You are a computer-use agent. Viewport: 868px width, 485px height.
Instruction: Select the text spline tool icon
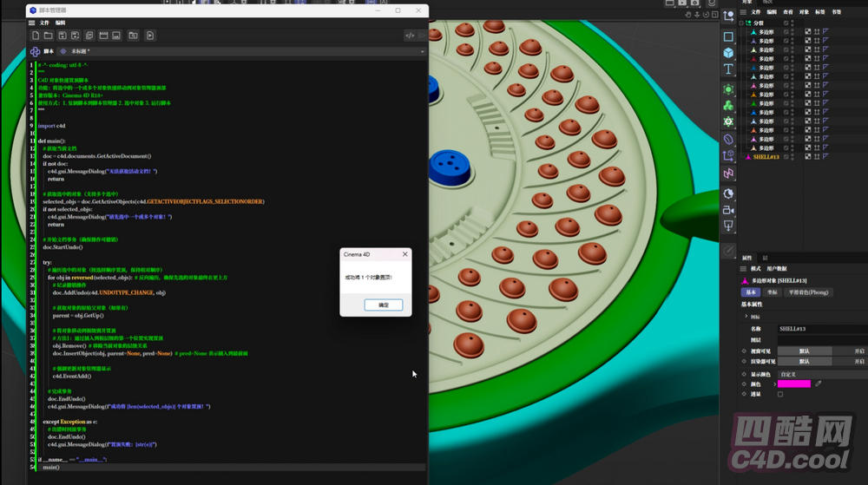pos(728,69)
